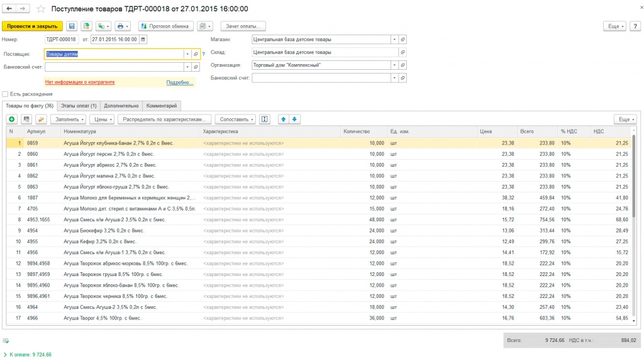Open the supplier Банковский счет record icon
The height and width of the screenshot is (359, 644).
click(196, 67)
